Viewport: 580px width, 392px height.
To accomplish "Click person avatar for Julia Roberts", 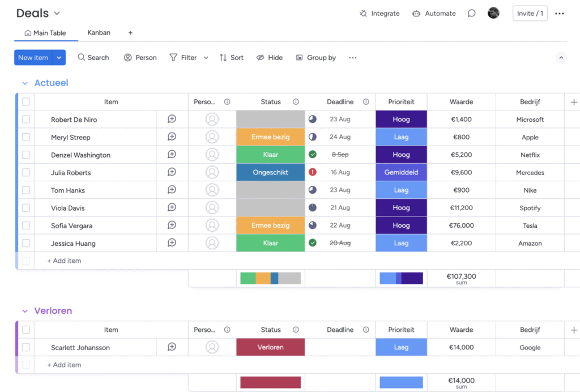I will point(212,172).
